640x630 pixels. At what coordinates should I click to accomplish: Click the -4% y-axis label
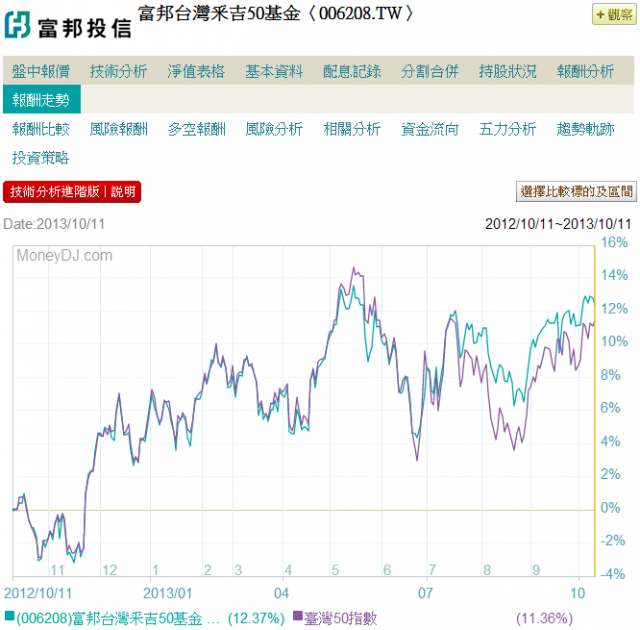click(613, 574)
